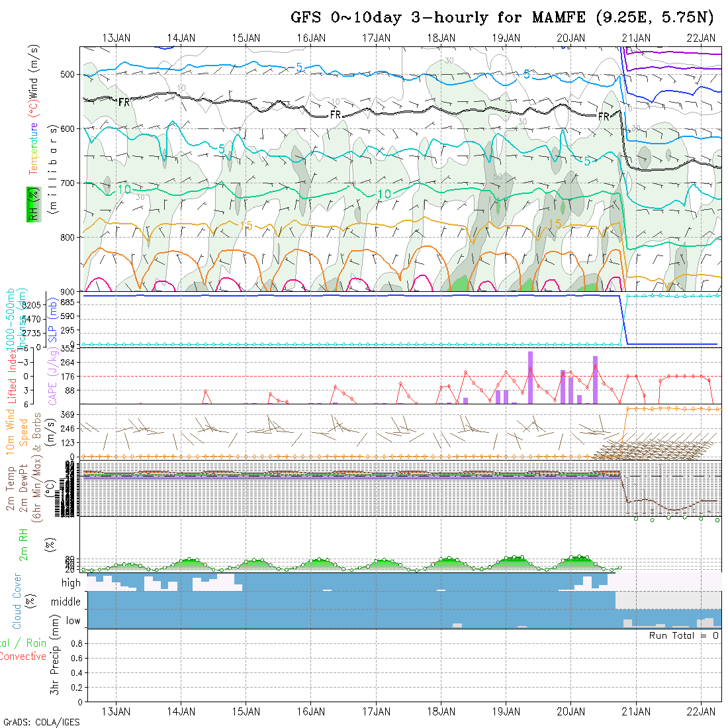
Task: Click the 500 millibar pressure label
Action: pos(68,74)
